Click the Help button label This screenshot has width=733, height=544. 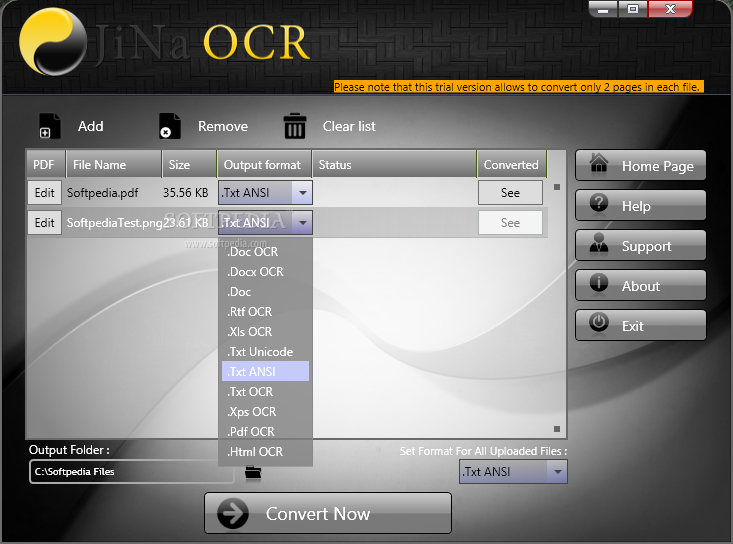[636, 206]
